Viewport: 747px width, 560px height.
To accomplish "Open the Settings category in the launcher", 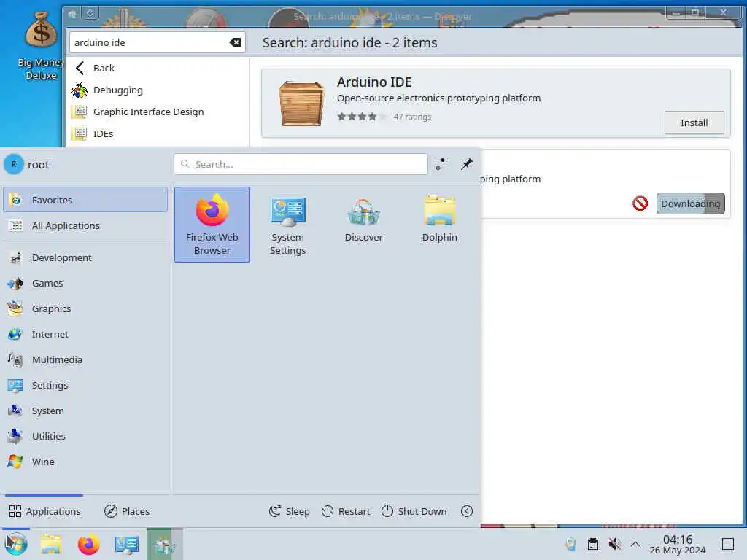I will (x=85, y=385).
